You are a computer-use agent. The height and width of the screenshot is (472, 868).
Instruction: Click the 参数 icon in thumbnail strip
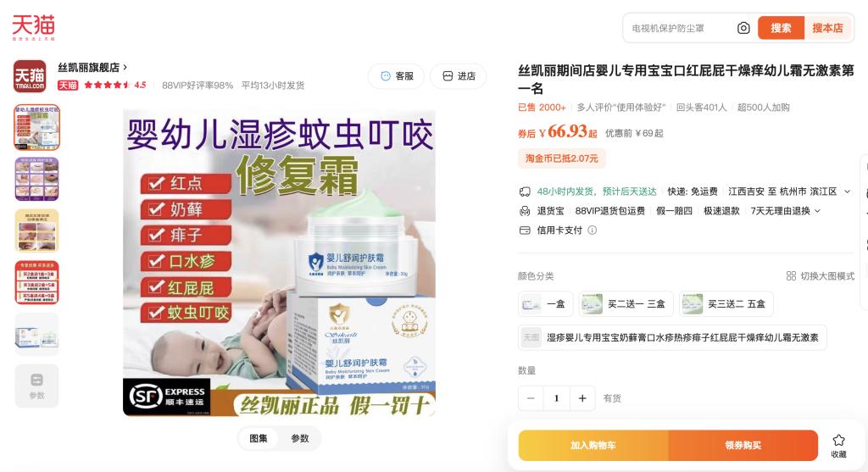pyautogui.click(x=36, y=386)
